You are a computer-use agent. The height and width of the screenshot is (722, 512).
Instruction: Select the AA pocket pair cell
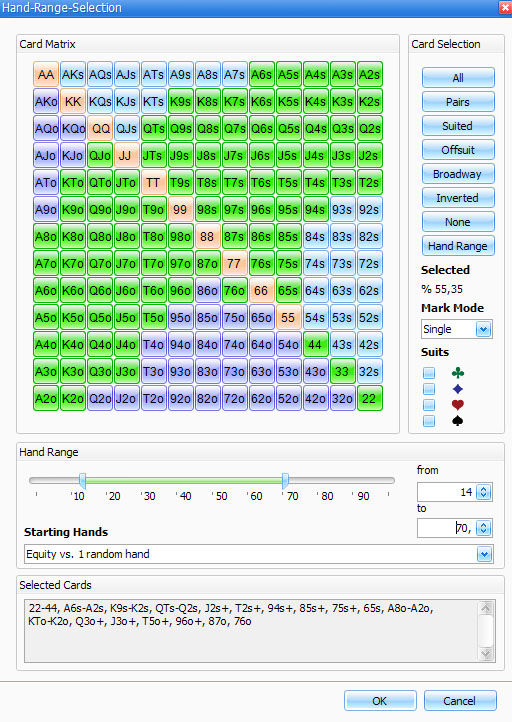click(46, 74)
